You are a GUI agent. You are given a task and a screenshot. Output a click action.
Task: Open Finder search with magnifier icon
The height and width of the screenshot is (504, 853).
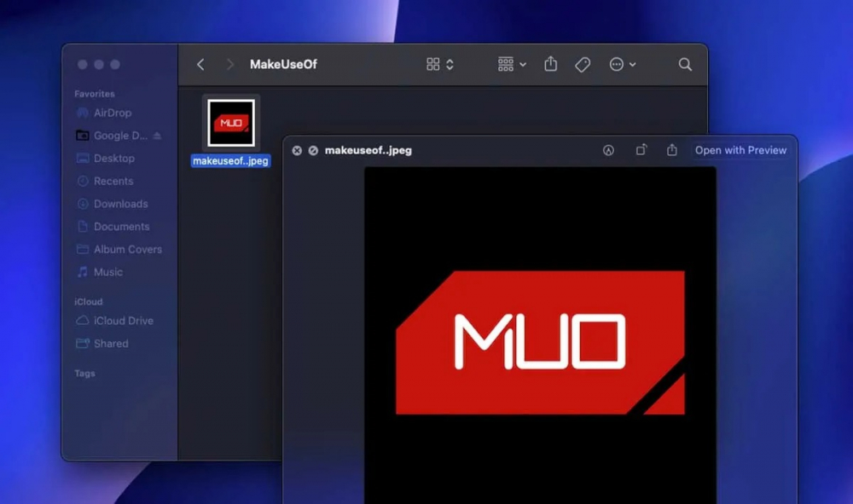[x=685, y=65]
